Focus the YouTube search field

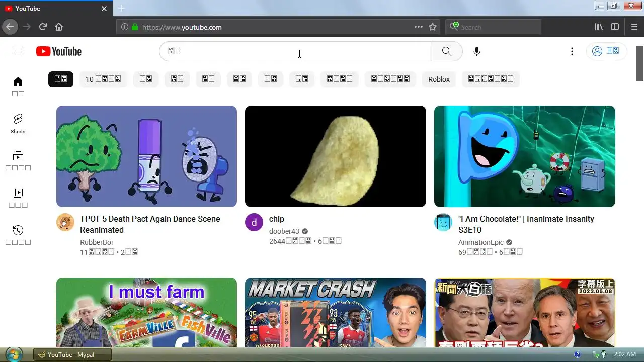coord(295,51)
